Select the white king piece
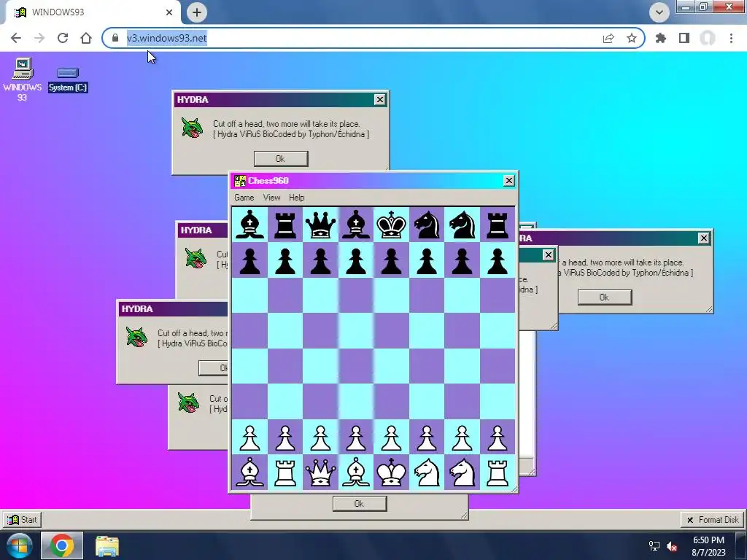 pos(391,472)
